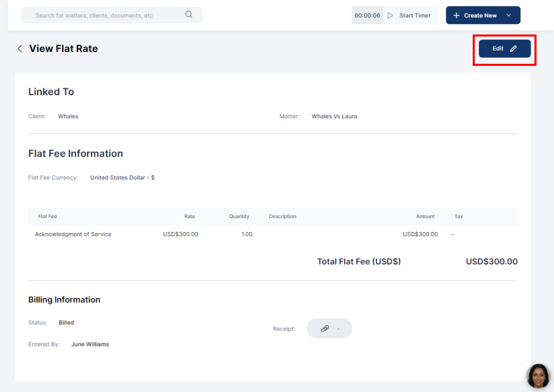Click the pencil icon on Edit button
Screen dimensions: 554x392
(513, 49)
